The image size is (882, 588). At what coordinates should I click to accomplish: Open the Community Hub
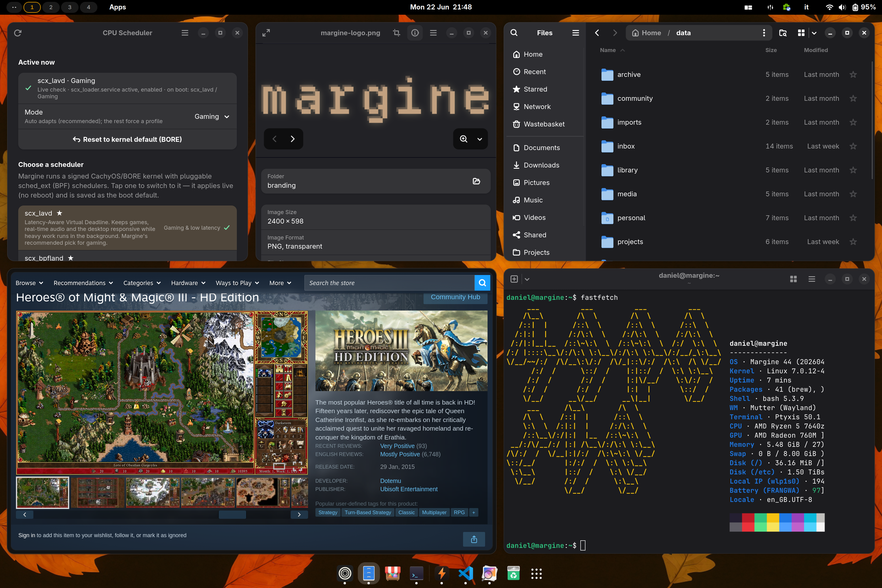[455, 297]
